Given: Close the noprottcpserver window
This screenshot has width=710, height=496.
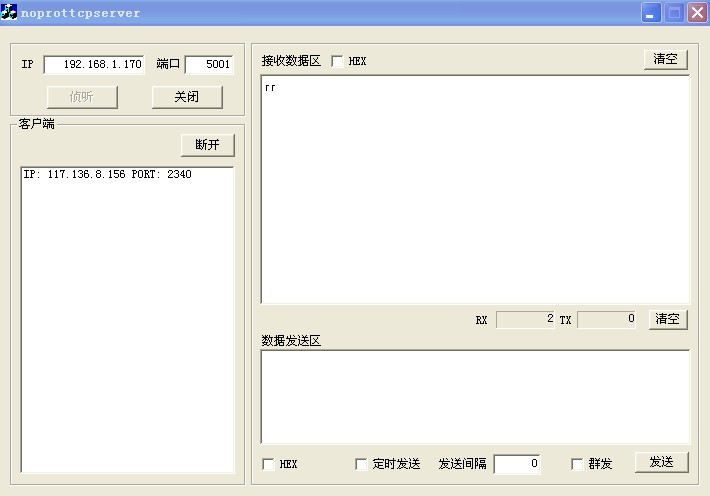Looking at the screenshot, I should (x=696, y=13).
